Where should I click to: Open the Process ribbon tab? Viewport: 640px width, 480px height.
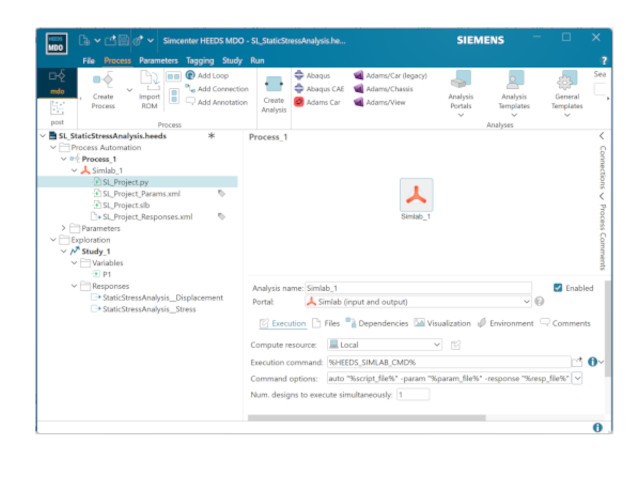tap(117, 61)
